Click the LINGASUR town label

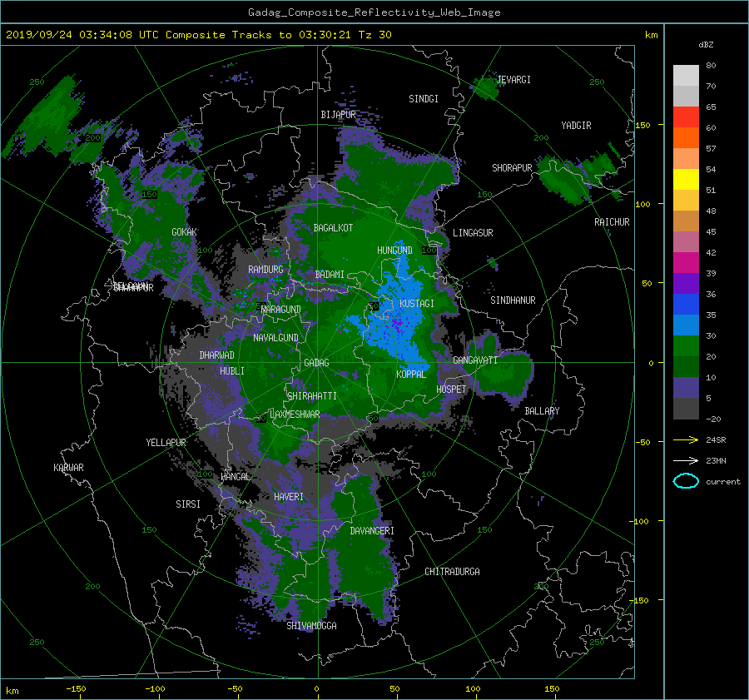(x=473, y=233)
